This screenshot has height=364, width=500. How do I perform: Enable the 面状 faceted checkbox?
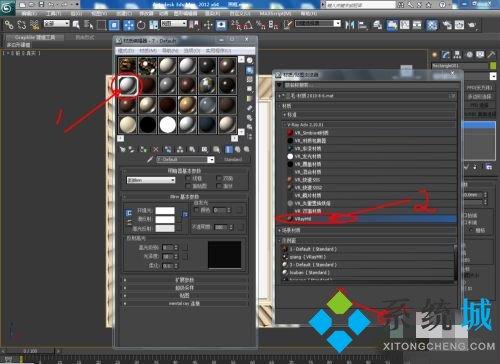click(x=219, y=186)
